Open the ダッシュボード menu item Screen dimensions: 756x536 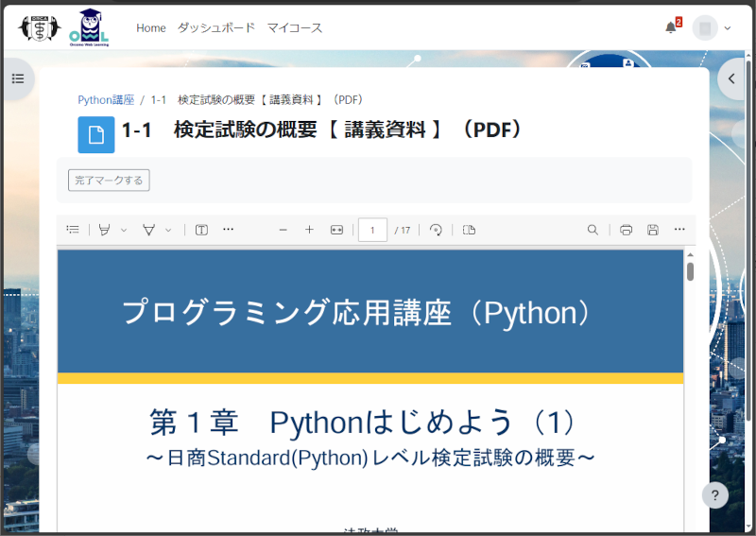(x=215, y=27)
